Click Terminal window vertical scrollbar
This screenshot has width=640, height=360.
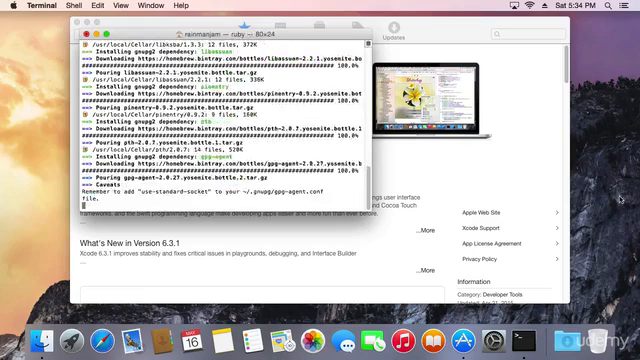[x=368, y=187]
